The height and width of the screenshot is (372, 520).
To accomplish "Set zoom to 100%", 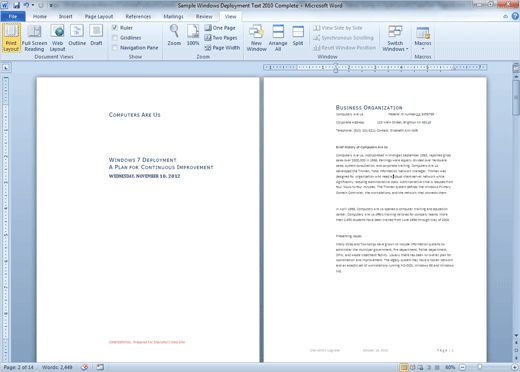I will 193,35.
